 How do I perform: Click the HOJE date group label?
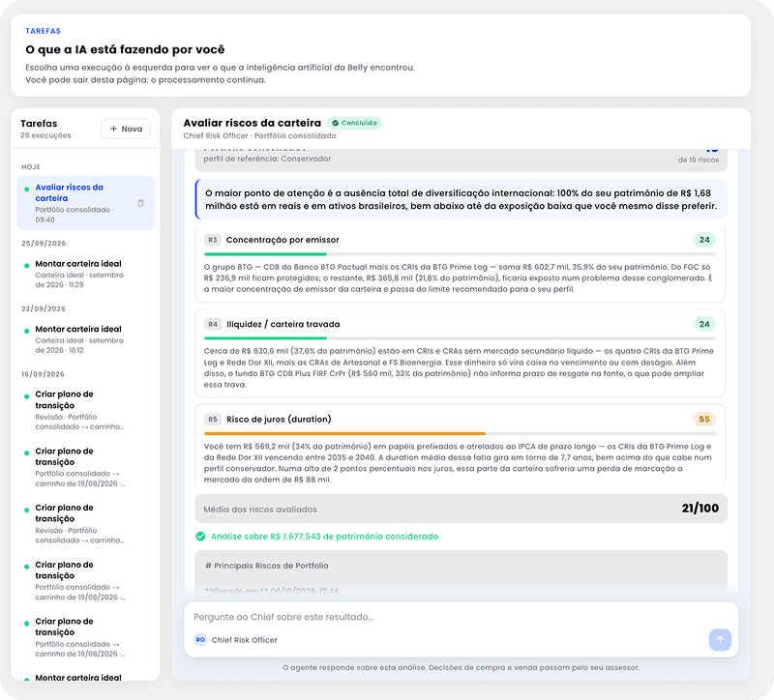pos(31,166)
